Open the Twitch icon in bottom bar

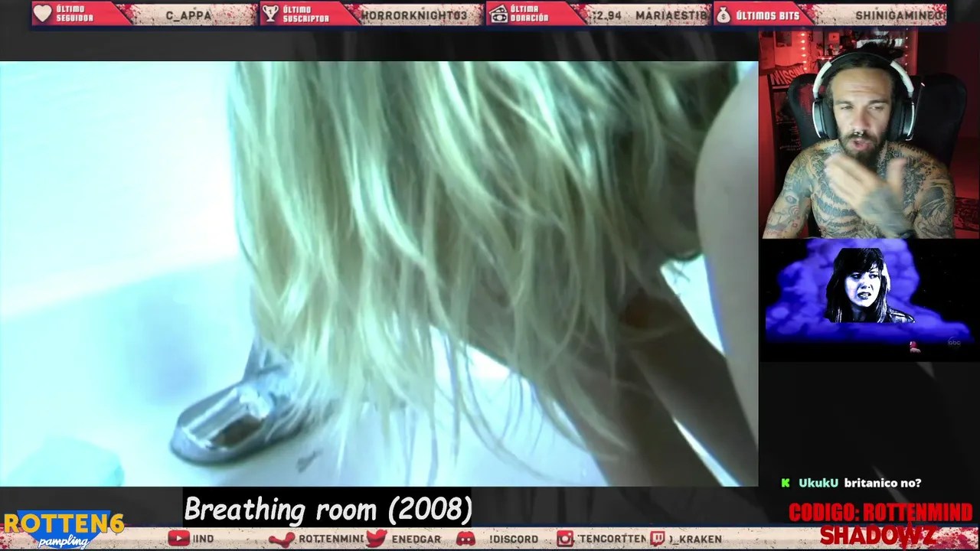pyautogui.click(x=658, y=539)
